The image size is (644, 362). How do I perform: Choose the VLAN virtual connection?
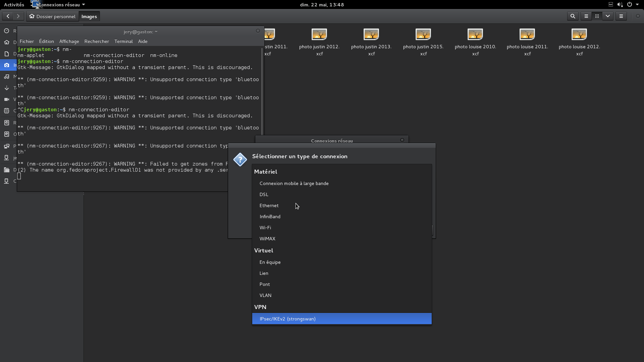[342, 295]
